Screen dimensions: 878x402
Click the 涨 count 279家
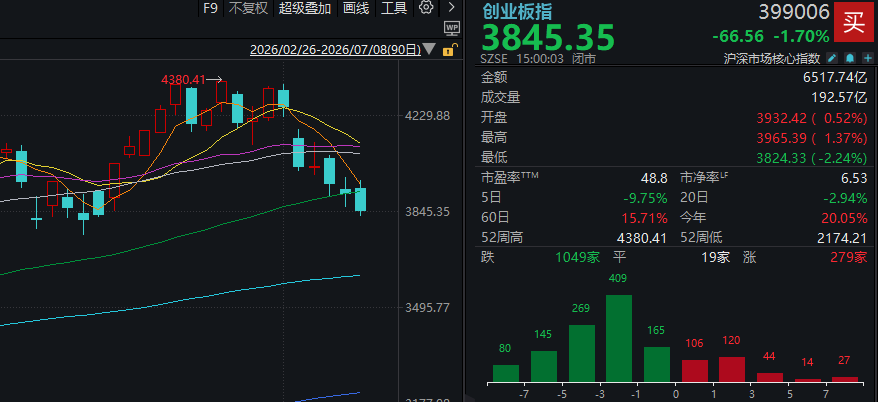pyautogui.click(x=849, y=258)
